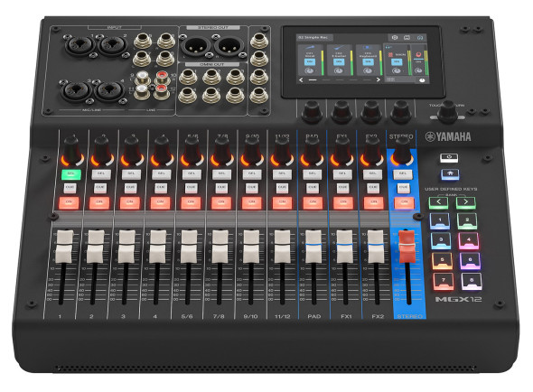Enable CUE on the PAD channel

pyautogui.click(x=313, y=188)
